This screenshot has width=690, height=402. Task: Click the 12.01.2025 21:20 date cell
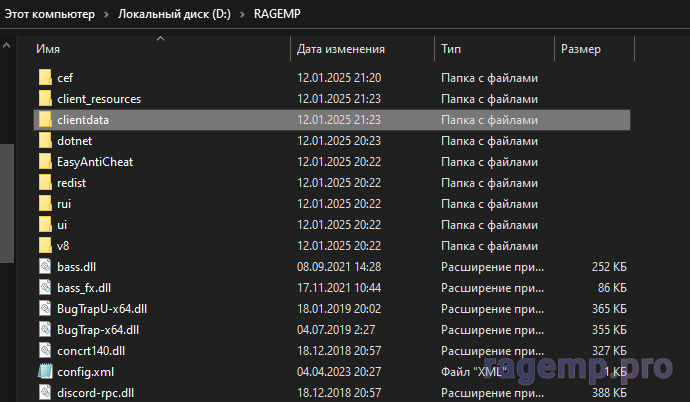click(339, 78)
